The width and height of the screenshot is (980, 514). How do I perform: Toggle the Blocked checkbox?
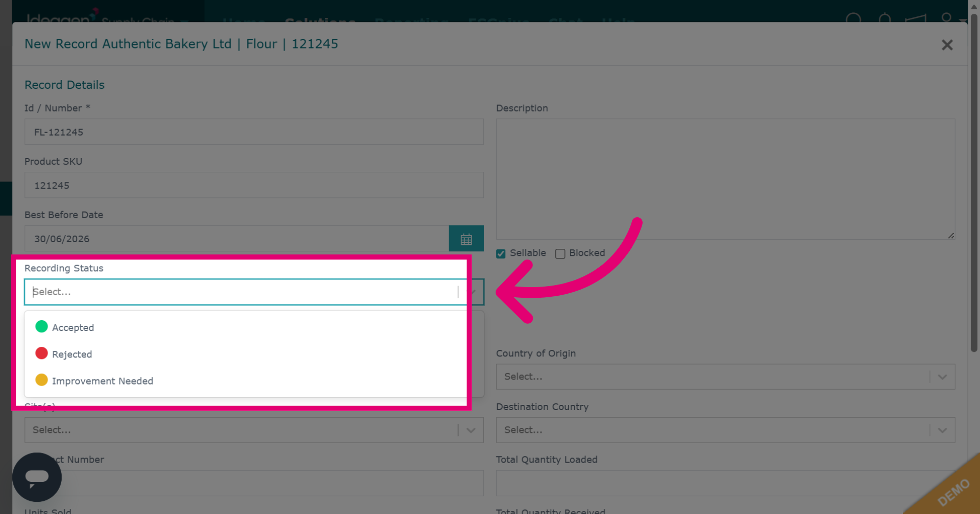tap(560, 253)
